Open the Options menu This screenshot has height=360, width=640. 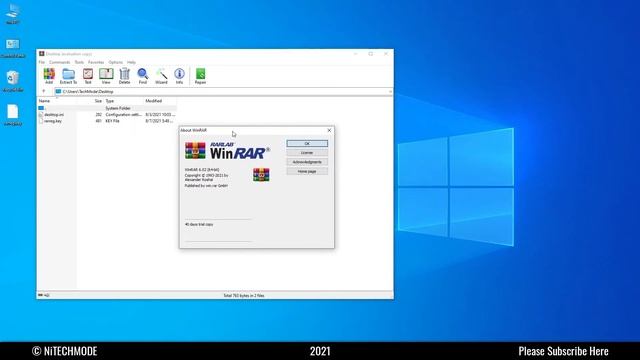pos(116,62)
